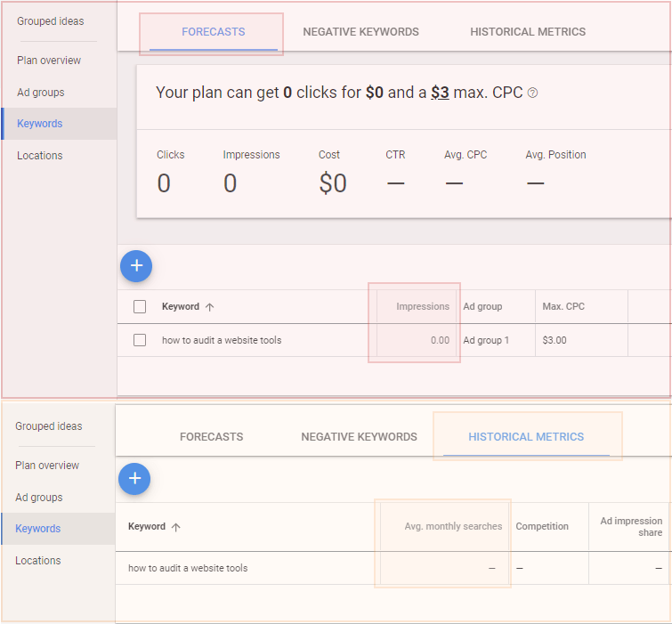Click the $3.00 Max. CPC cell

555,340
